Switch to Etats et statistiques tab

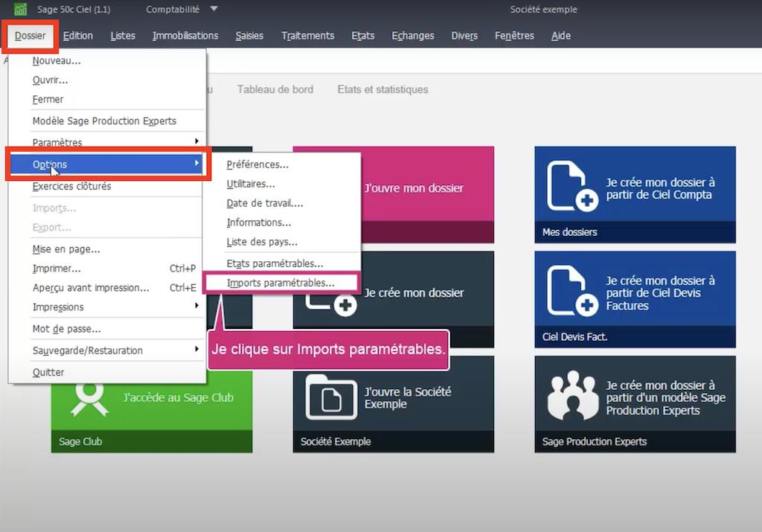tap(383, 89)
